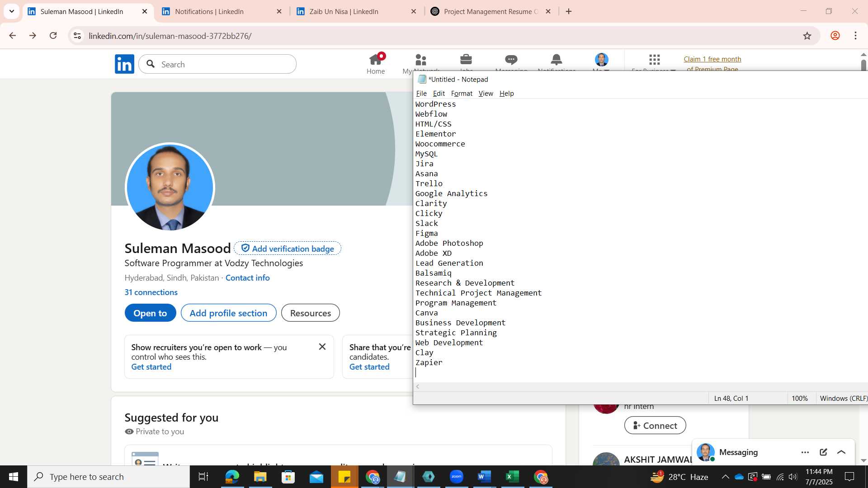Open the Notifications bell icon
The image size is (868, 488).
557,59
